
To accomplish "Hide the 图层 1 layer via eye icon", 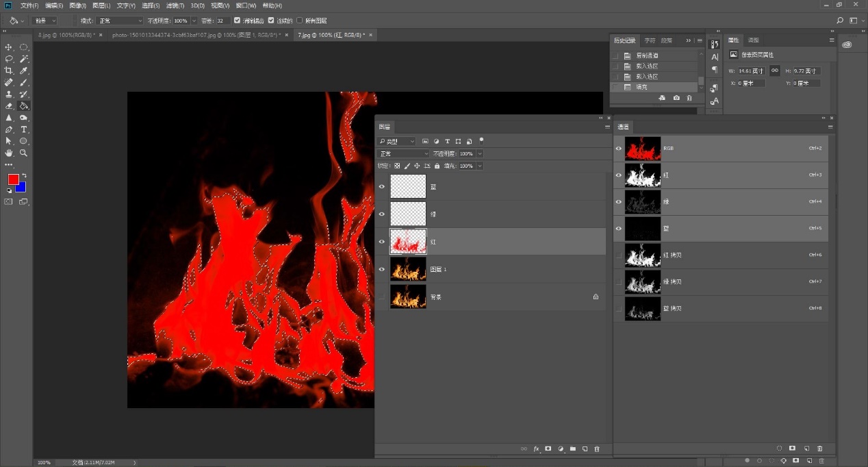I will click(x=382, y=269).
